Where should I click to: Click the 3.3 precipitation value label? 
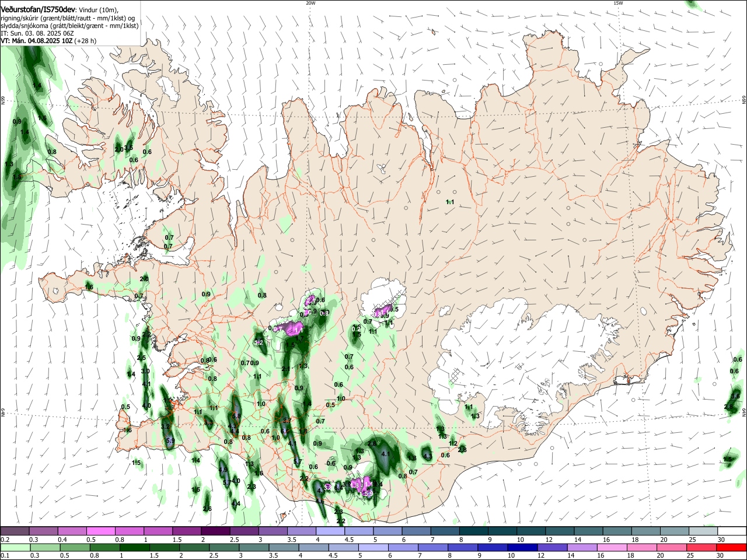(208, 423)
